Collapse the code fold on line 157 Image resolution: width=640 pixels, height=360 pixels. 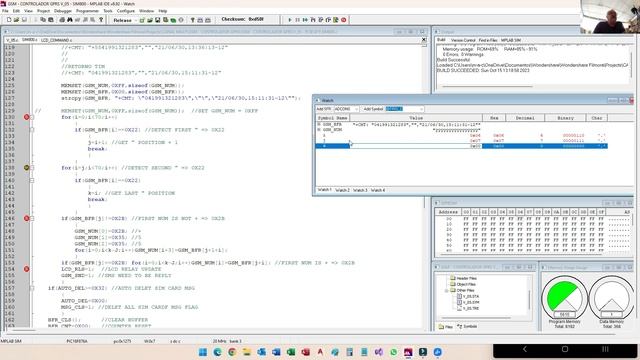[32, 288]
